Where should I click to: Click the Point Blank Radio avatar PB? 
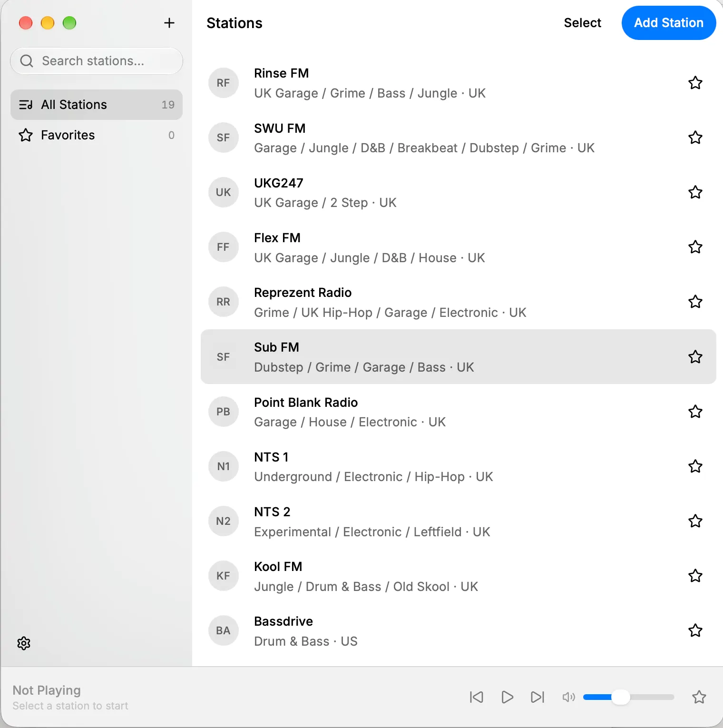(223, 412)
